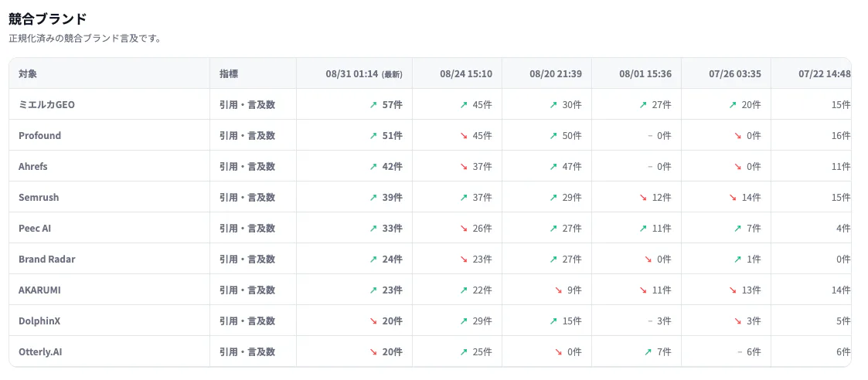Click the Semrush row name
The width and height of the screenshot is (868, 380).
[x=38, y=198]
